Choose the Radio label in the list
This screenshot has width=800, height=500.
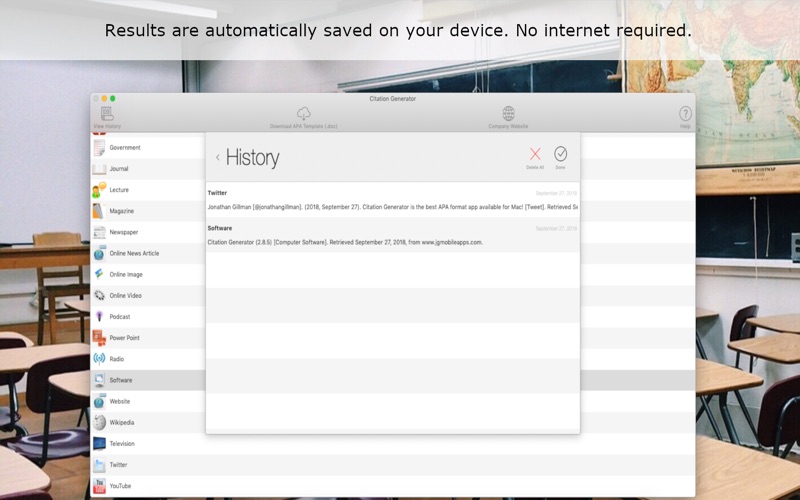tap(117, 359)
